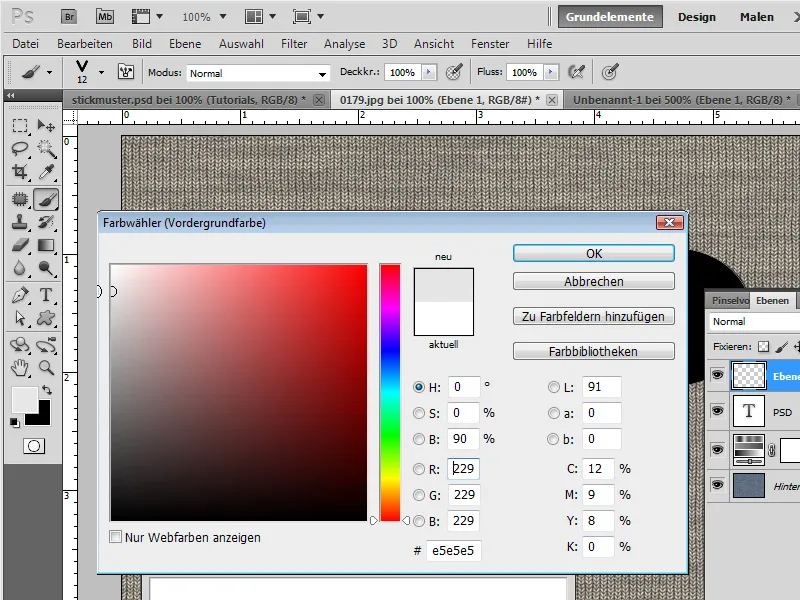Select the H hue radio button
The width and height of the screenshot is (800, 600).
419,387
